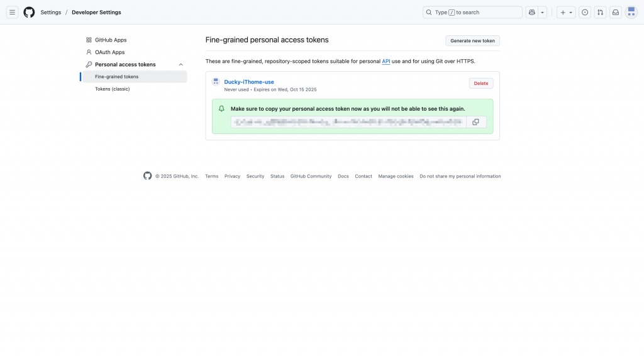Open the Create new plus dropdown
This screenshot has width=644, height=356.
point(566,12)
